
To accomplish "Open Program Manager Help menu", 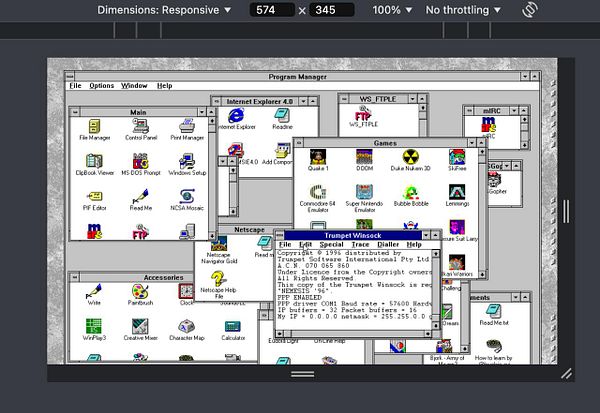I will click(165, 86).
